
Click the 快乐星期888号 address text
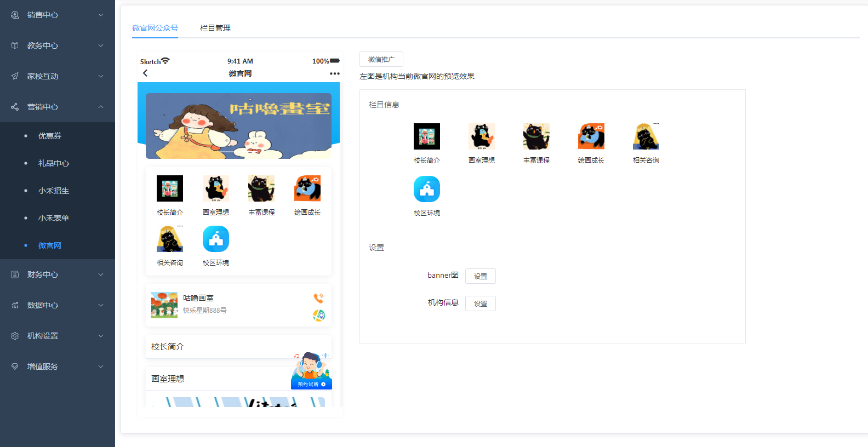(205, 311)
